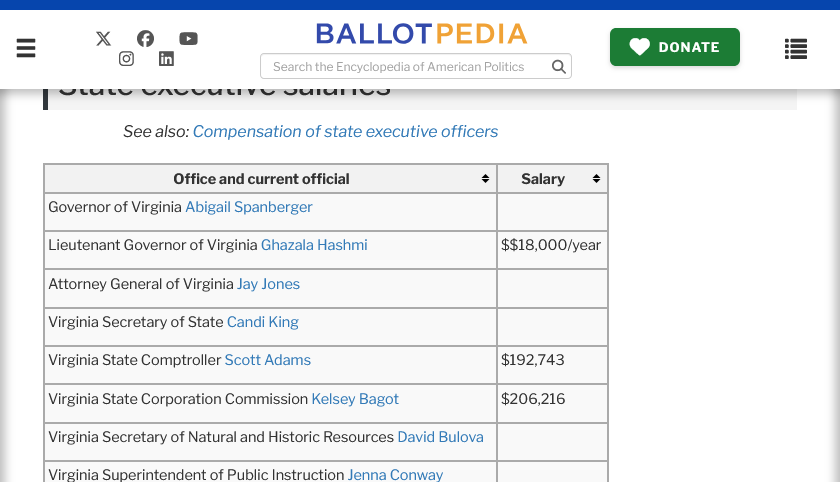Click the Candi King link
This screenshot has width=840, height=482.
click(263, 322)
